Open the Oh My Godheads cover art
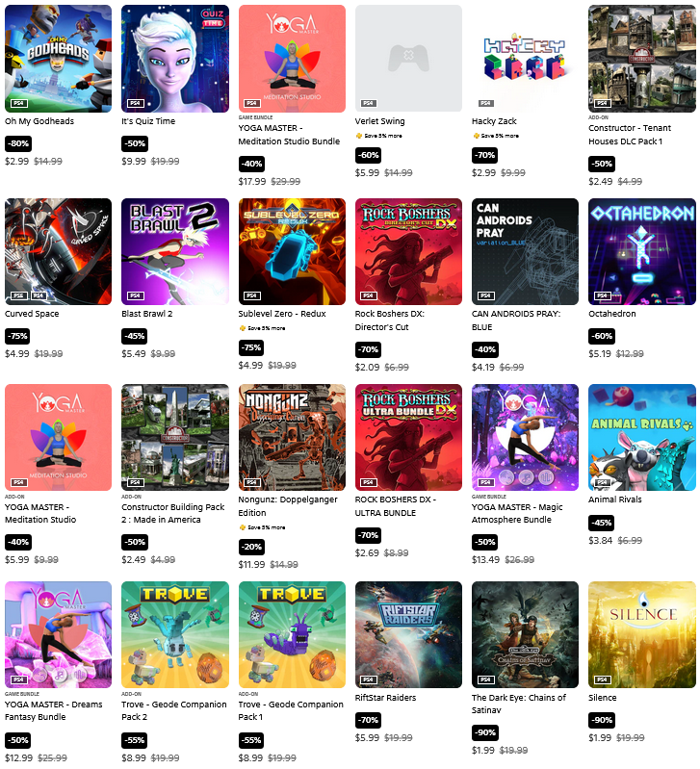This screenshot has width=700, height=769. 58,59
